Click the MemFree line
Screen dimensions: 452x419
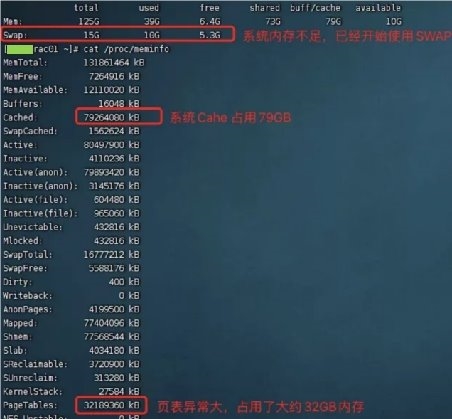click(71, 76)
